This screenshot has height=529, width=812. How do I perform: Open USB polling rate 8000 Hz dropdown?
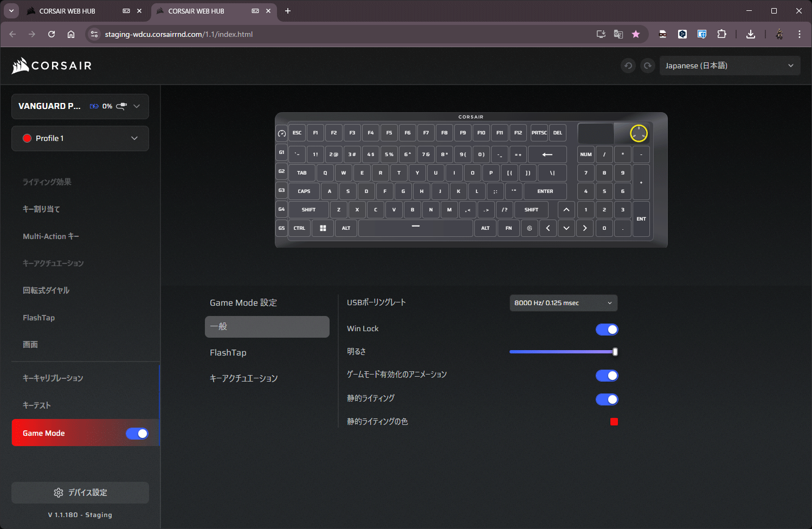(563, 303)
